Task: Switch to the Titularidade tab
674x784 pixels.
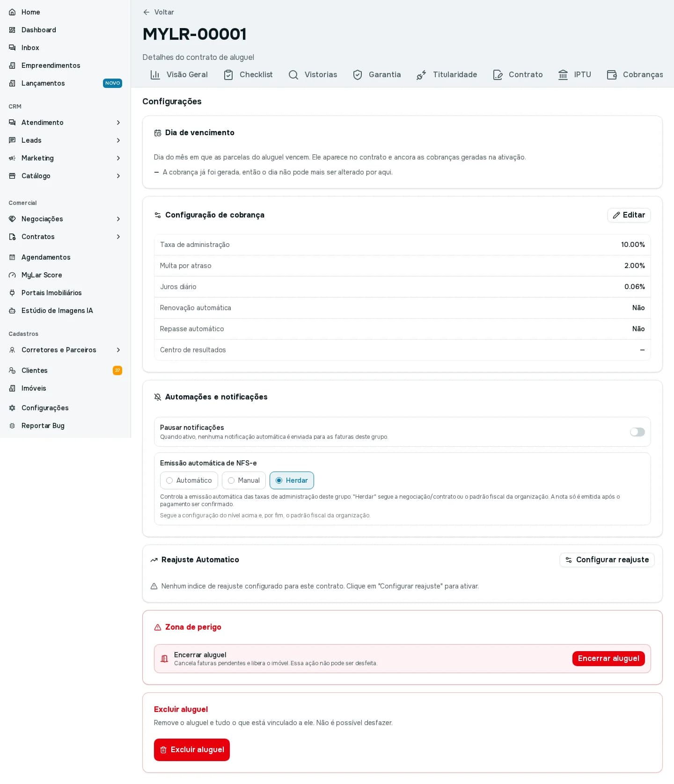Action: (x=447, y=75)
